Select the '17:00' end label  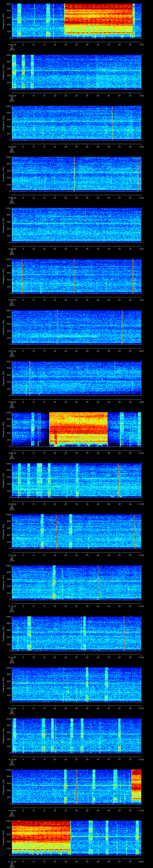[x=141, y=811]
